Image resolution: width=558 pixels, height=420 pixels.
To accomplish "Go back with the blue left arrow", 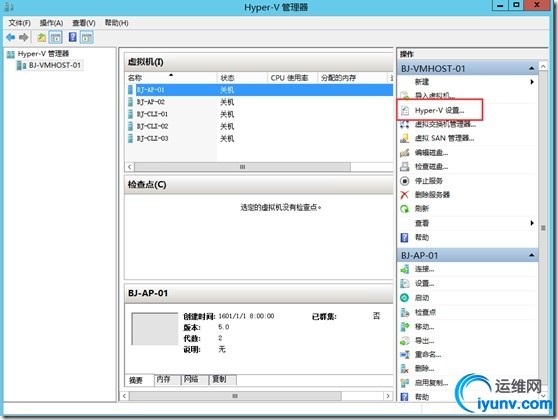I will click(x=11, y=37).
